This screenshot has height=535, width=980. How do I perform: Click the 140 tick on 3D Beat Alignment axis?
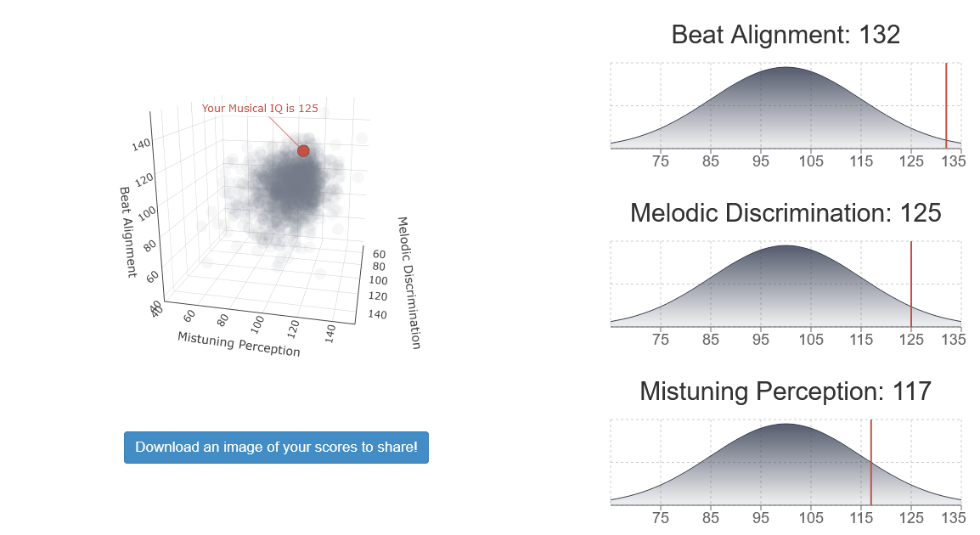click(x=141, y=144)
